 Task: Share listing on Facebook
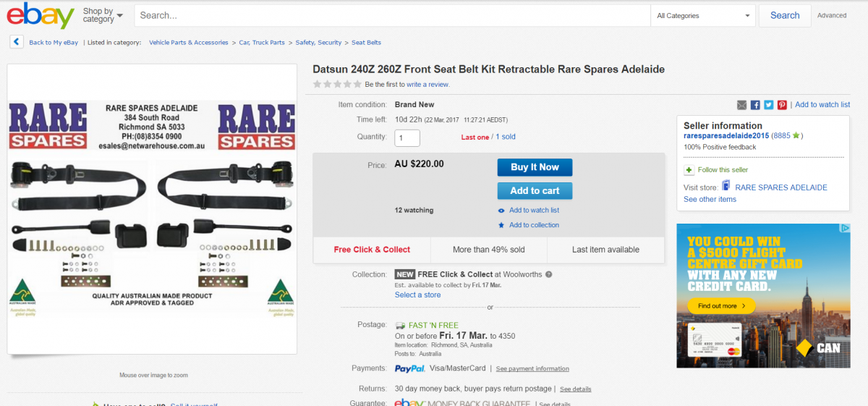[755, 105]
